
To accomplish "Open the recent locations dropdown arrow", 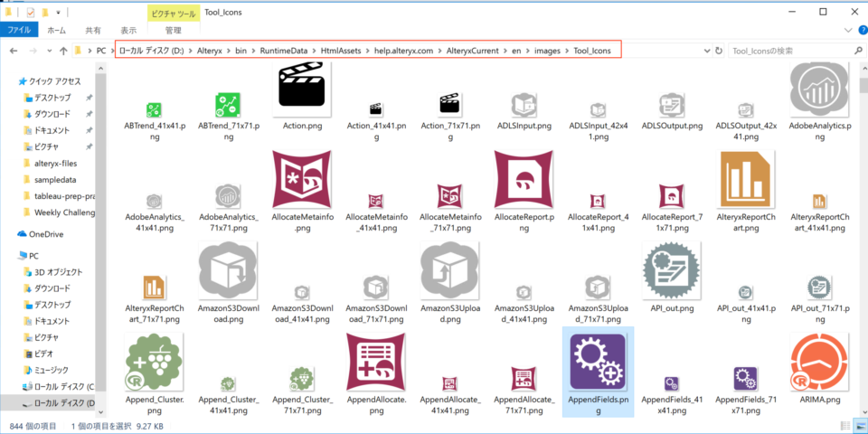I will 49,51.
